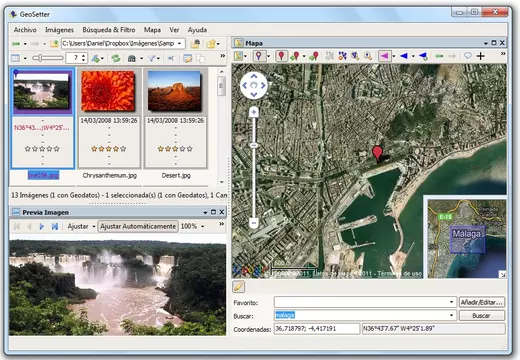Click the blue arrow with circle icon
Viewport: 520px width, 360px height.
pos(423,56)
